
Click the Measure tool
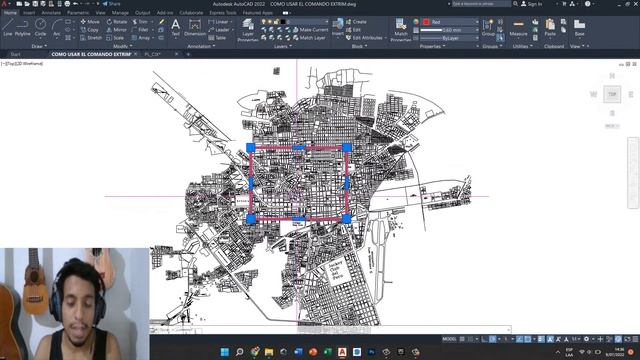(x=518, y=27)
